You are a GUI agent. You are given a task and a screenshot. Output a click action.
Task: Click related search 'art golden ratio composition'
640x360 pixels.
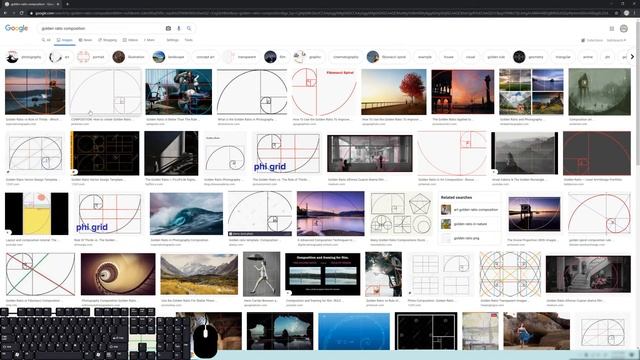pyautogui.click(x=470, y=210)
